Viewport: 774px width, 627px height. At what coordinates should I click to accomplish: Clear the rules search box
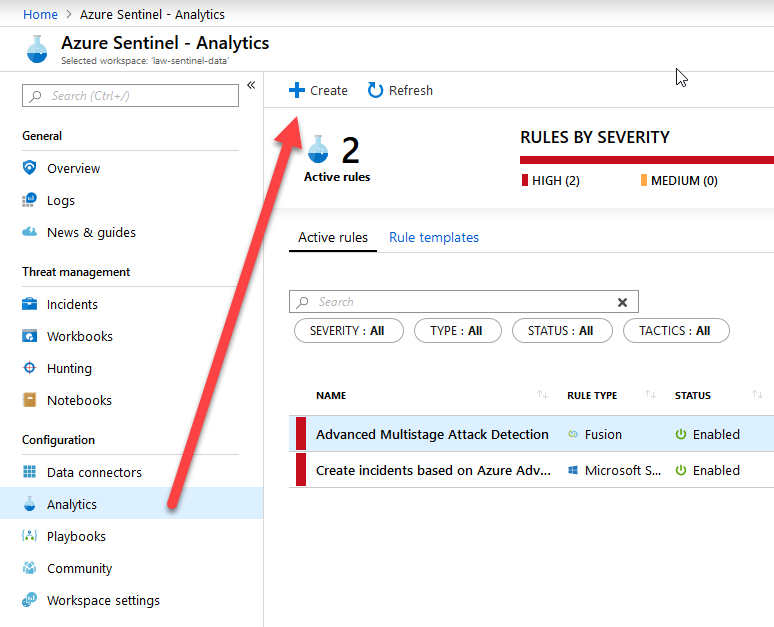tap(622, 302)
